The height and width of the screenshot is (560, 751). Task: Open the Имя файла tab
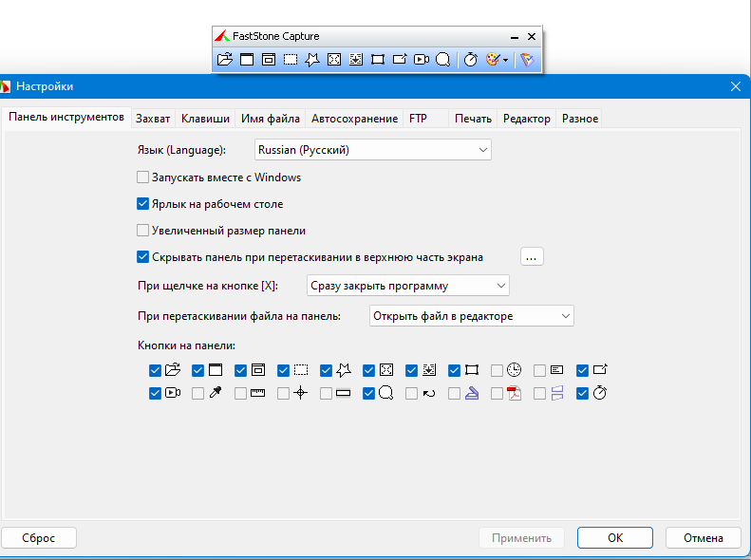point(271,119)
